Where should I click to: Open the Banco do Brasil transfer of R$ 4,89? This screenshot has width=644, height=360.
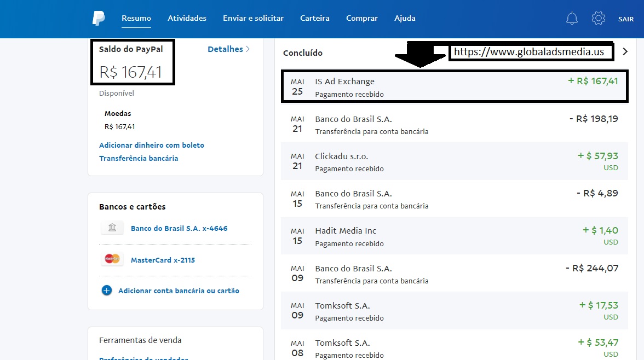click(455, 199)
